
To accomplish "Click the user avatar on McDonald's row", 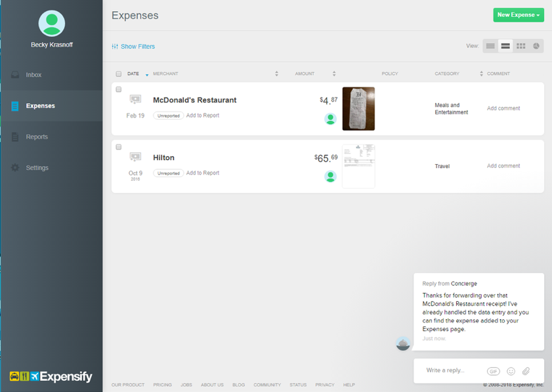I will coord(330,119).
